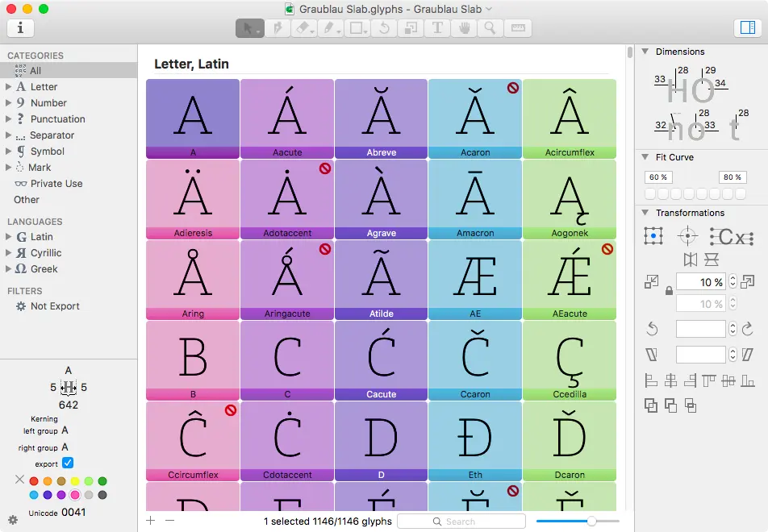Select the metrics reference point control
Viewport: 768px width, 532px height.
click(x=732, y=237)
